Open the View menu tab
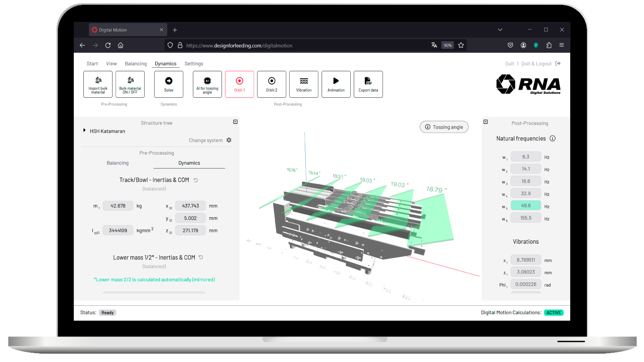This screenshot has width=644, height=362. (111, 64)
